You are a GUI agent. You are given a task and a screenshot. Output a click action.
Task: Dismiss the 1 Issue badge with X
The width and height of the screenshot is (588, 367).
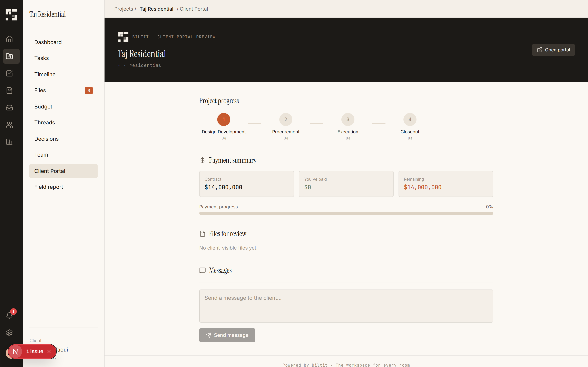49,352
